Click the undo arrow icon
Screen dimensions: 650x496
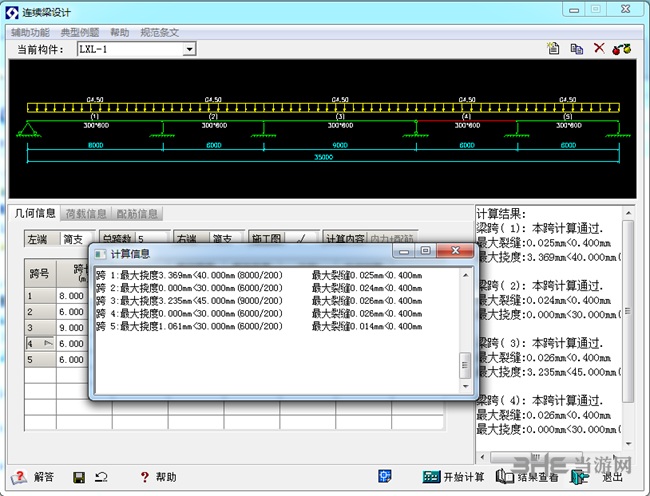101,477
